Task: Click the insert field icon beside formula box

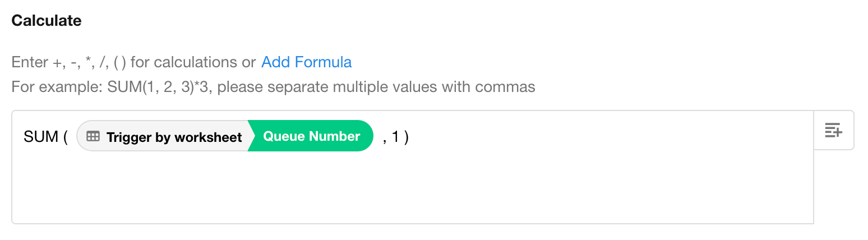Action: click(833, 130)
